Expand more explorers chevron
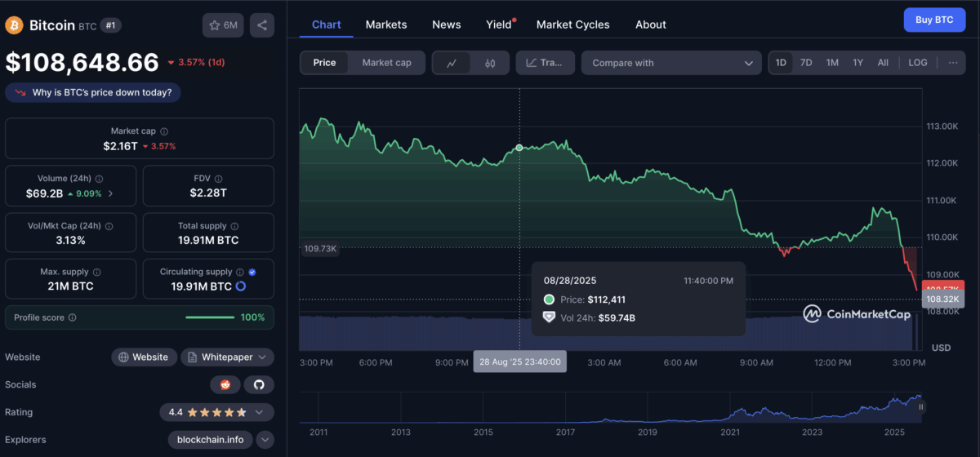Screen dimensions: 980x457 265,440
